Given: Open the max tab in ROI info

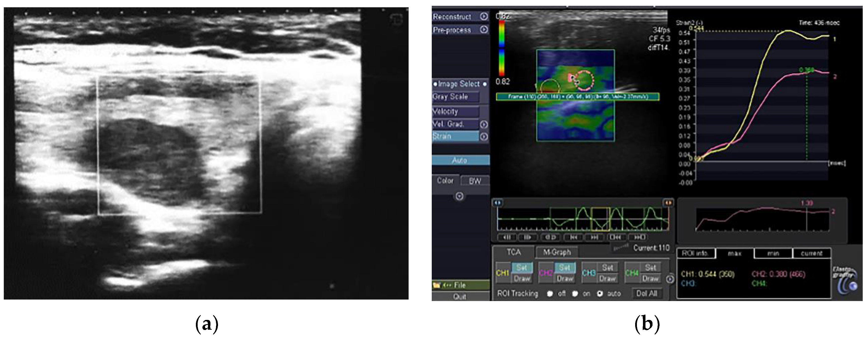Looking at the screenshot, I should click(x=734, y=254).
